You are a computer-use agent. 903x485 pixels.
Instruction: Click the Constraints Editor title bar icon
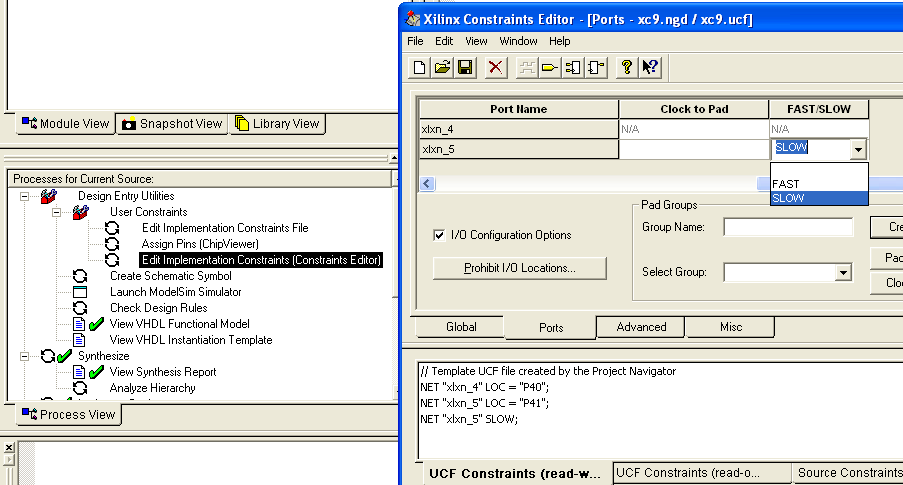(413, 19)
